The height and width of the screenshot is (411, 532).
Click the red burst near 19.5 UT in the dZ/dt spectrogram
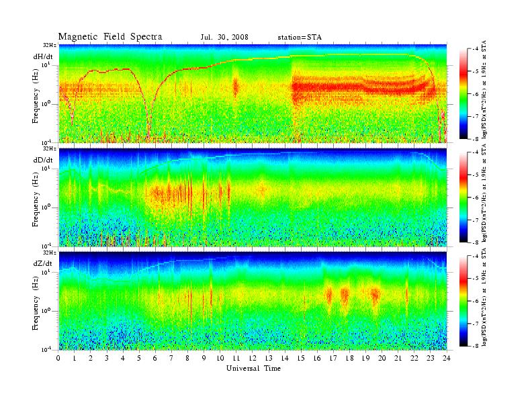375,295
